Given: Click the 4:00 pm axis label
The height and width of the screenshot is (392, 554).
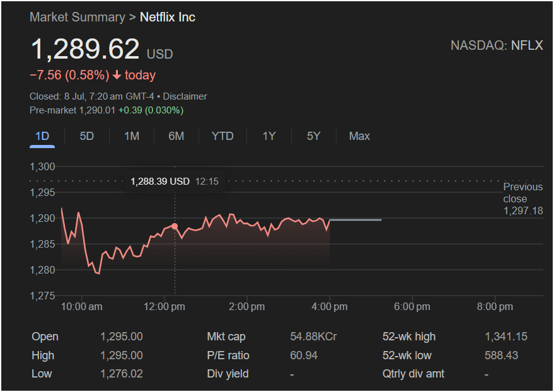Looking at the screenshot, I should (329, 306).
